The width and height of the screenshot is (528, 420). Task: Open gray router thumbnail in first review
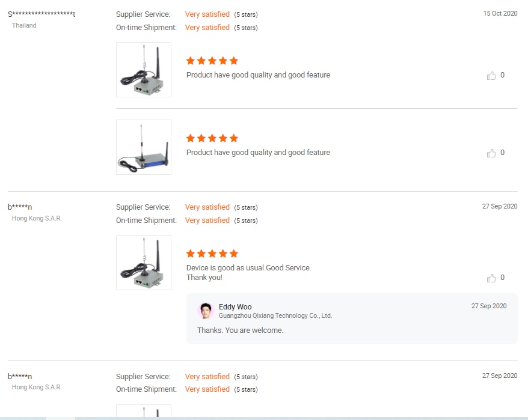pyautogui.click(x=144, y=70)
